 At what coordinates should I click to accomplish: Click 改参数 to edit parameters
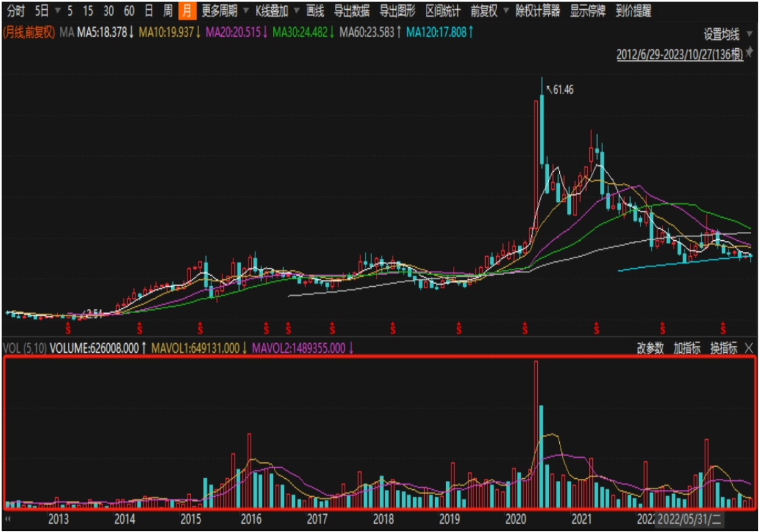(x=650, y=348)
